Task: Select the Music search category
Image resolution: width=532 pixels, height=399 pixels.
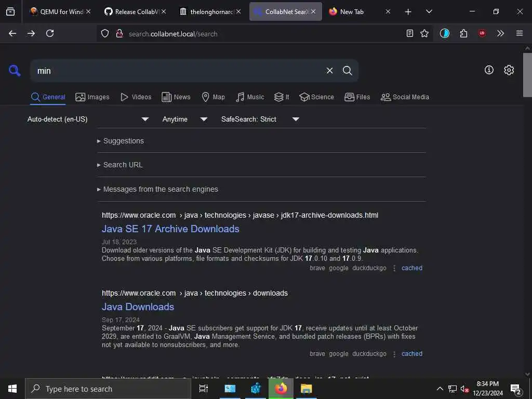Action: tap(250, 97)
